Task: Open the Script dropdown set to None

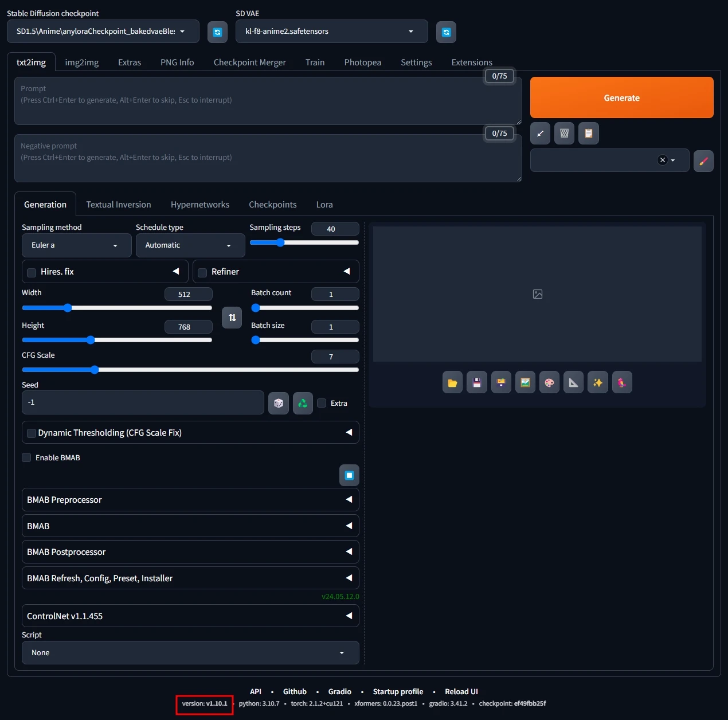Action: tap(190, 653)
